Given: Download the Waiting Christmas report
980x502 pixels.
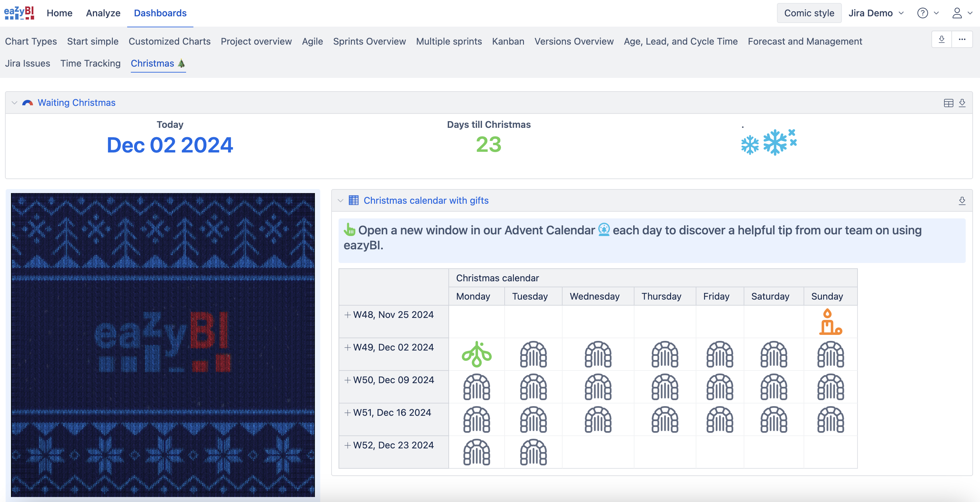Looking at the screenshot, I should tap(962, 103).
